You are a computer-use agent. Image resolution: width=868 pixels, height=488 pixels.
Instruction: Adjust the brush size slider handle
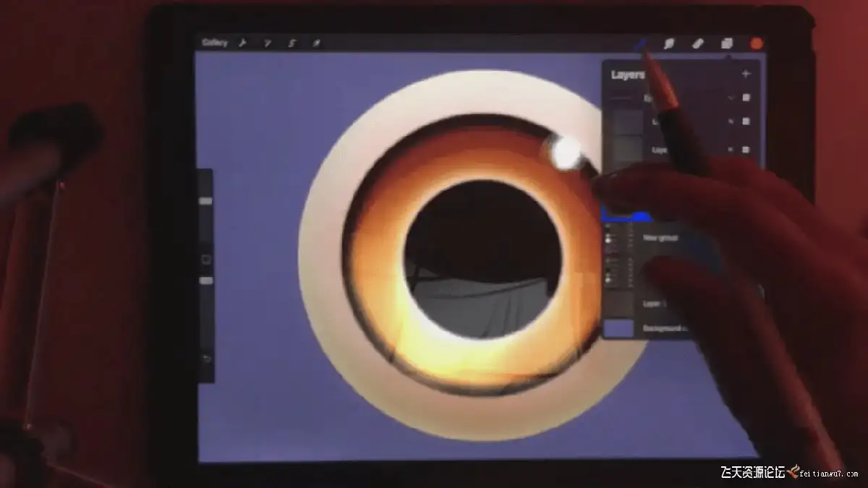[x=206, y=202]
